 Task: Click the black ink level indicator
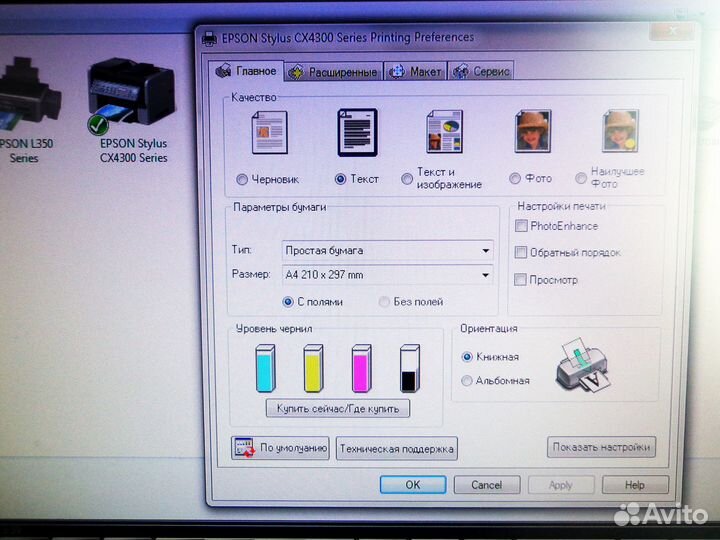click(410, 368)
